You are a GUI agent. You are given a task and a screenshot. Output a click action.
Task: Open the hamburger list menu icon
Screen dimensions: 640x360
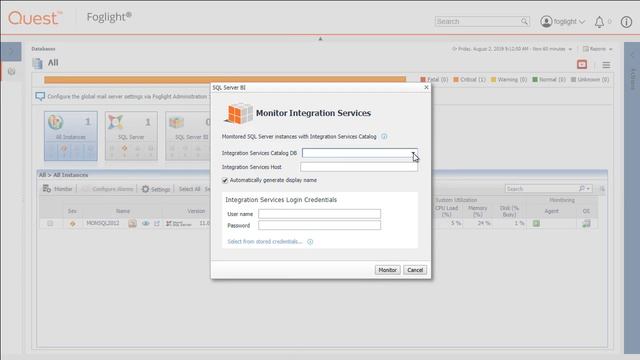pos(607,65)
